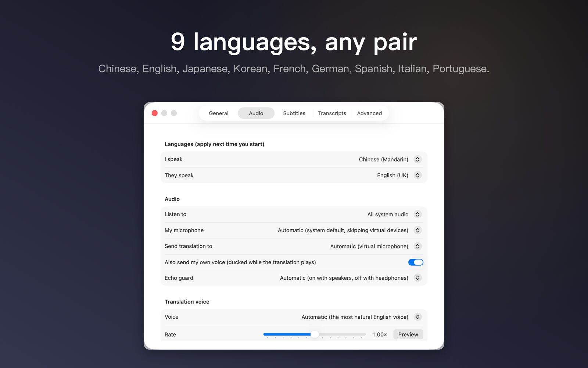Open the Voice selection dropdown
Image resolution: width=588 pixels, height=368 pixels.
[x=417, y=317]
